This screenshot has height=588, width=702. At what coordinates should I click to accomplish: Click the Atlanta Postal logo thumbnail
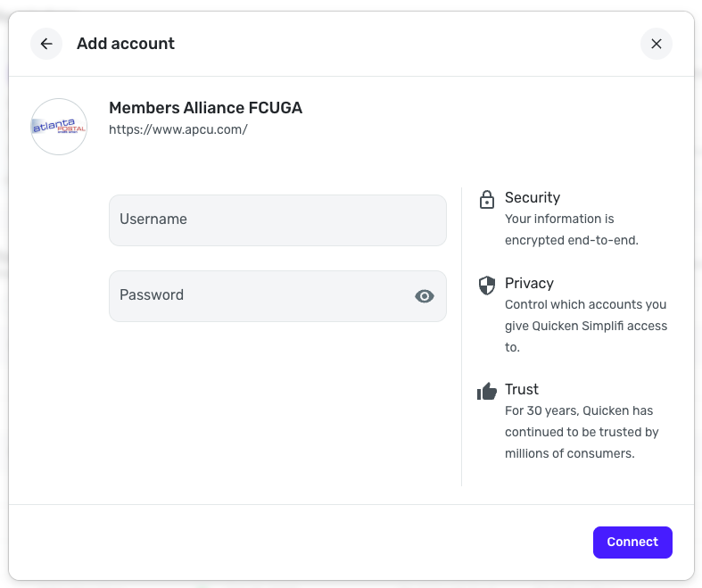[59, 127]
